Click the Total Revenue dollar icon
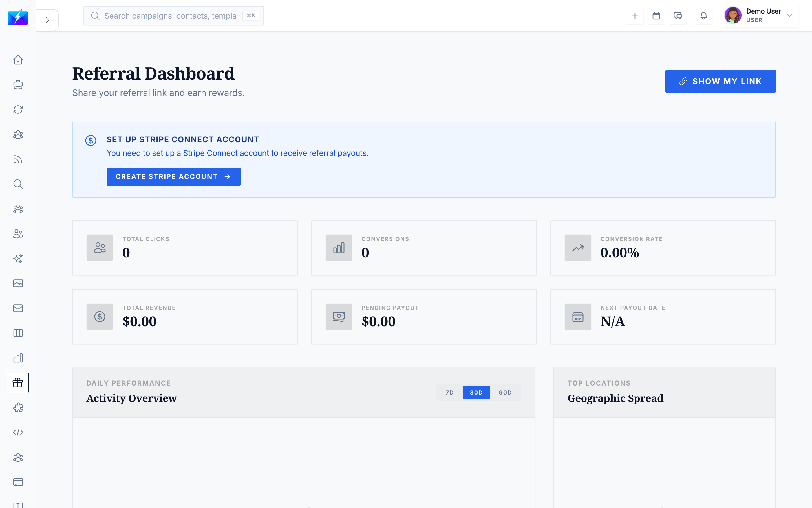The image size is (812, 508). pyautogui.click(x=100, y=316)
